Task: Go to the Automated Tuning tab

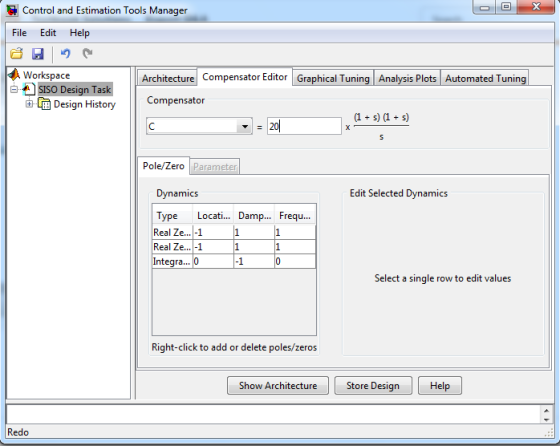Action: [485, 78]
